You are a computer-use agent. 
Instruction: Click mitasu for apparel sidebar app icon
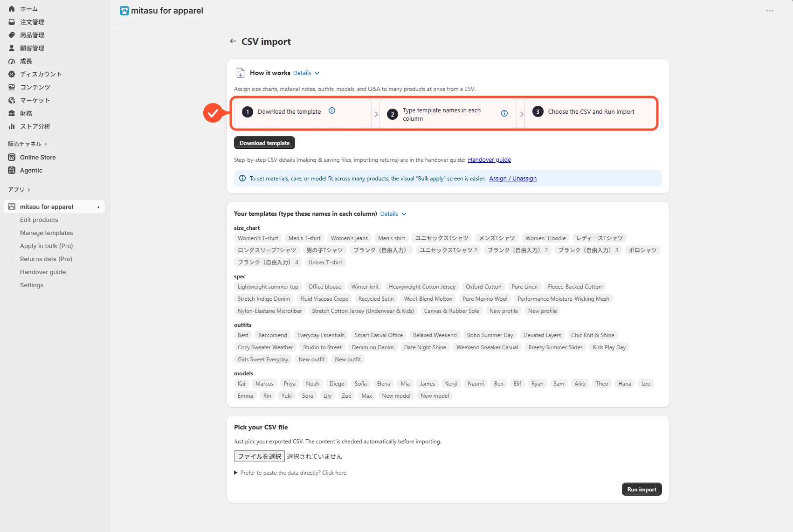click(12, 207)
